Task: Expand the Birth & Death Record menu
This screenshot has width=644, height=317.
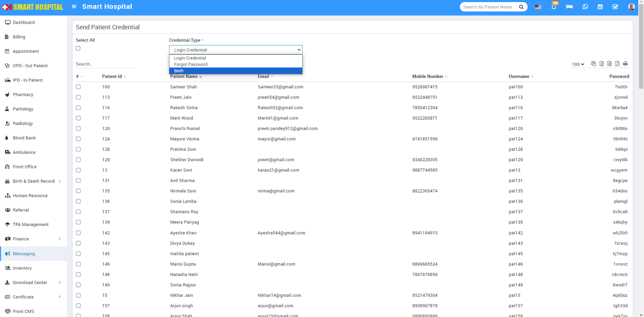Action: click(x=34, y=181)
